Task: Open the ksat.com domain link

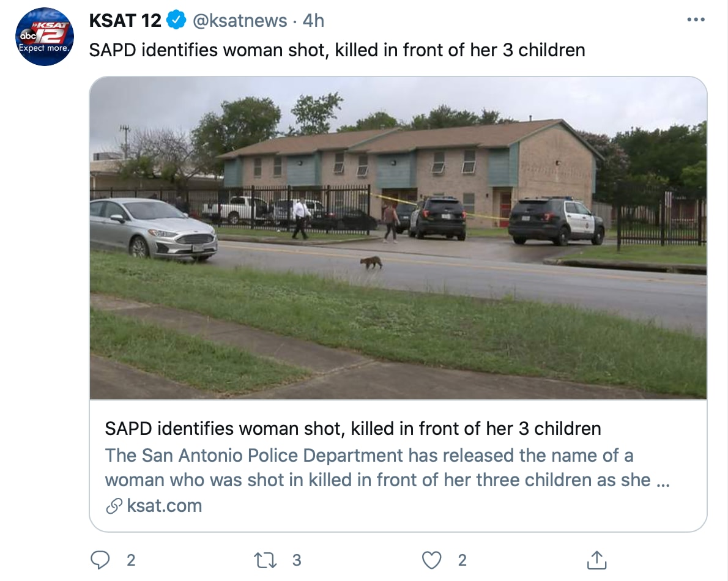Action: [164, 506]
